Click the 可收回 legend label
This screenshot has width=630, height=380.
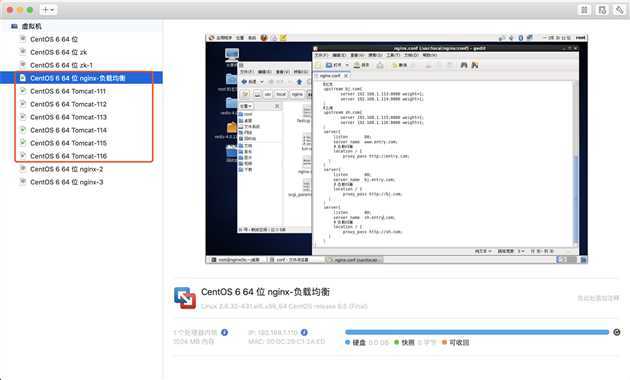pos(459,343)
